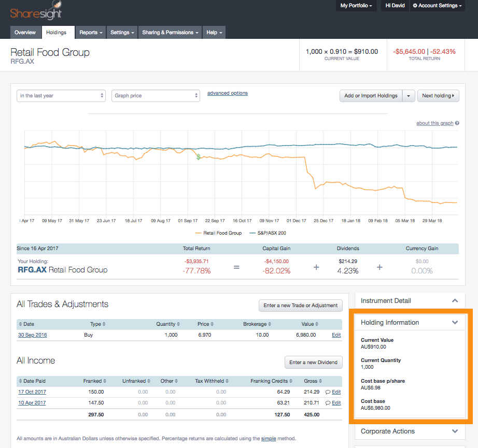478x448 pixels.
Task: Toggle S&P/ASX 200 legend line
Action: tap(268, 233)
